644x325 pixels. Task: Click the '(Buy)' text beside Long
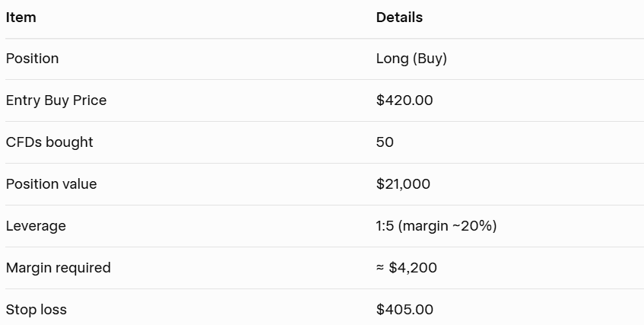(430, 59)
